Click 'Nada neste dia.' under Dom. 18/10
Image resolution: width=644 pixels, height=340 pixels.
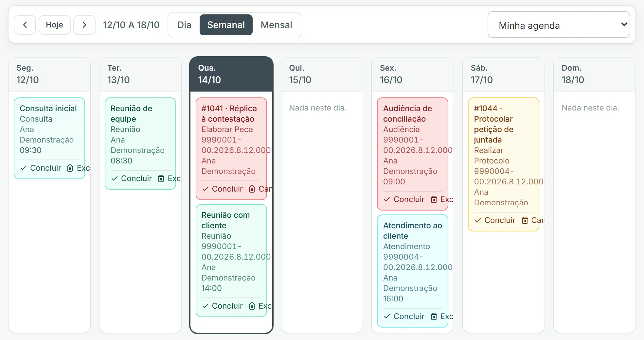coord(590,108)
